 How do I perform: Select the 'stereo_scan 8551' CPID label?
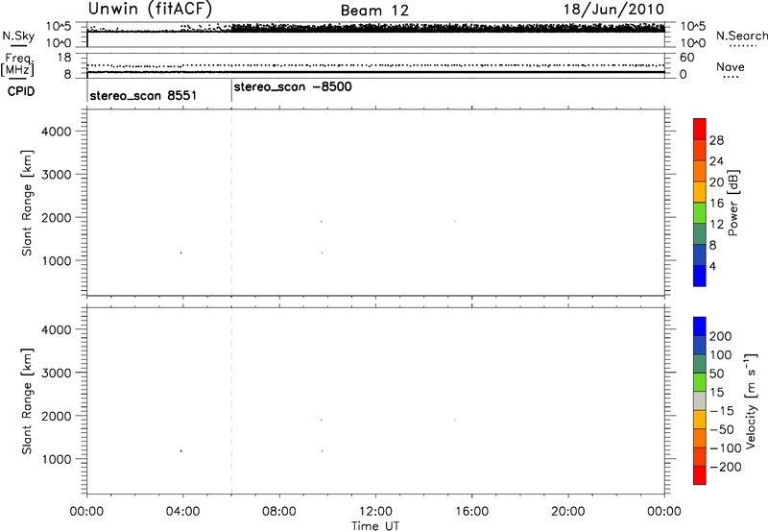point(143,95)
